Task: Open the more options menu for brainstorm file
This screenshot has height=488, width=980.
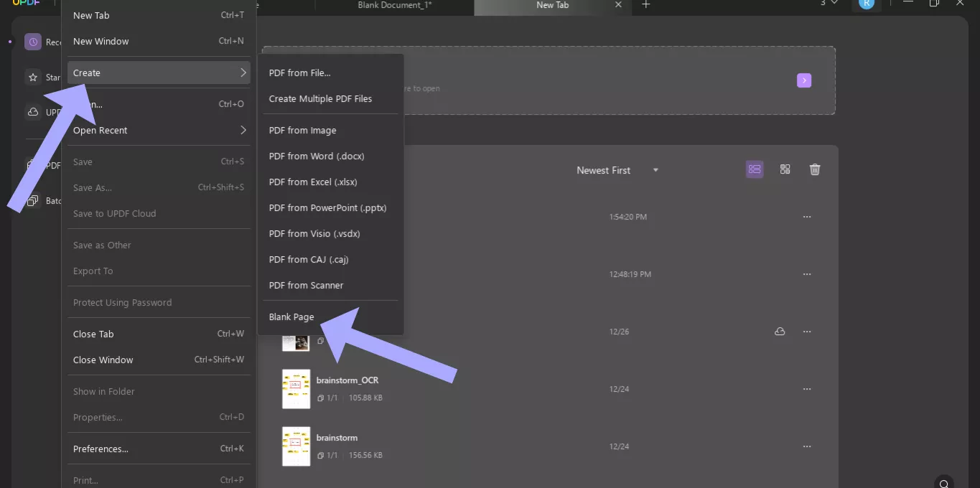Action: tap(806, 446)
